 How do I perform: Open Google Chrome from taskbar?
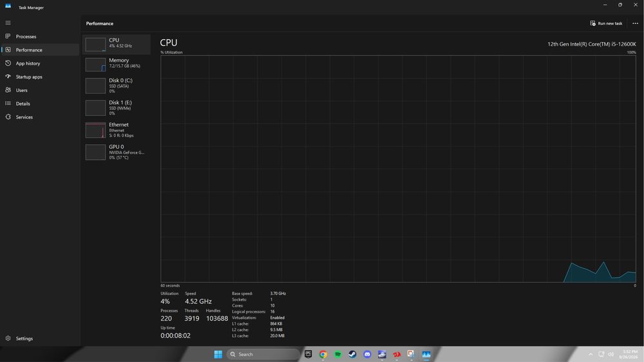[x=323, y=354]
